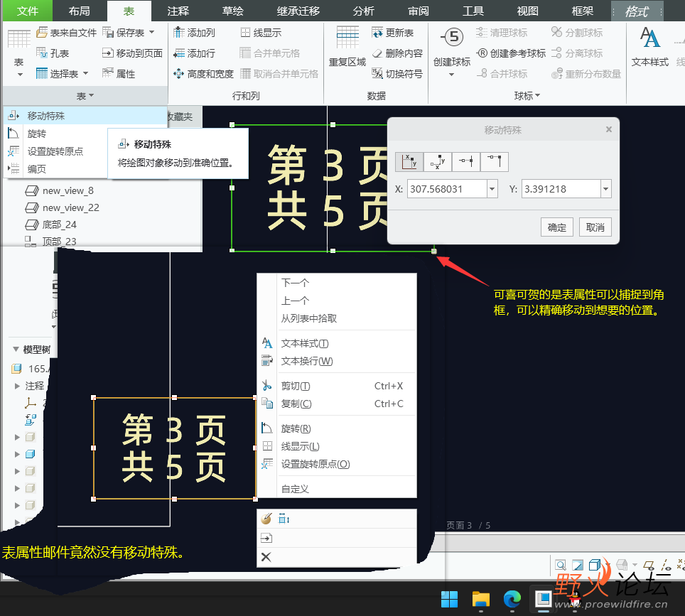Open dropdown under 创建球标

[452, 75]
